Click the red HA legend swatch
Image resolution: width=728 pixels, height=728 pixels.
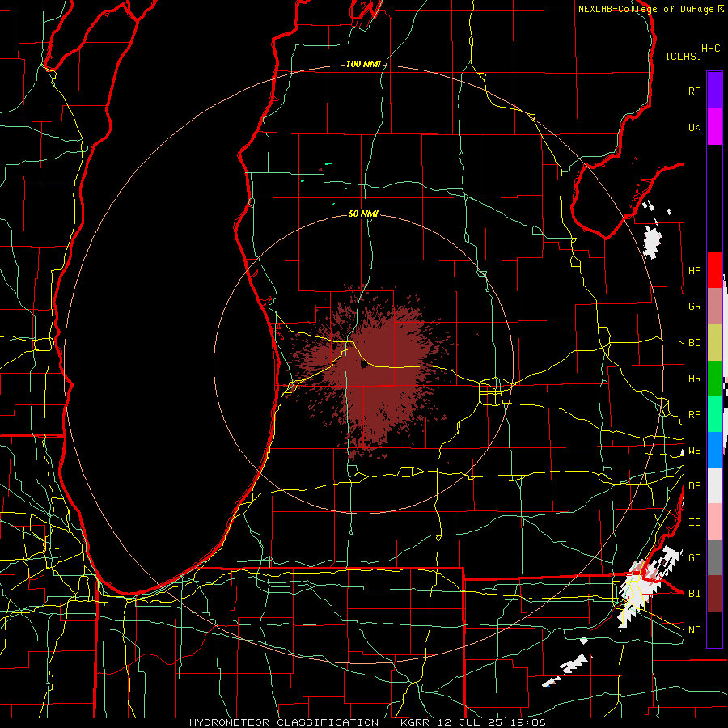point(714,270)
